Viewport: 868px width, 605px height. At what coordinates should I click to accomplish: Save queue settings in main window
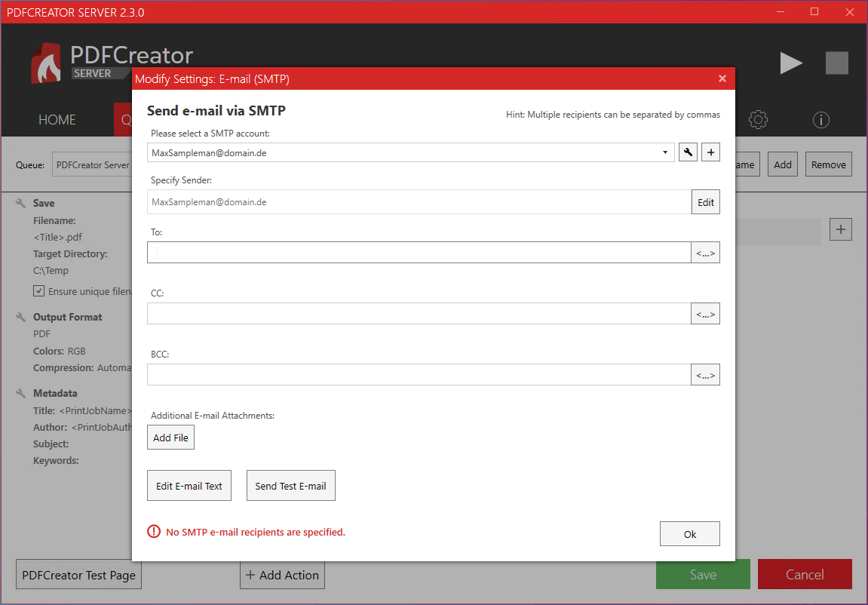point(703,574)
